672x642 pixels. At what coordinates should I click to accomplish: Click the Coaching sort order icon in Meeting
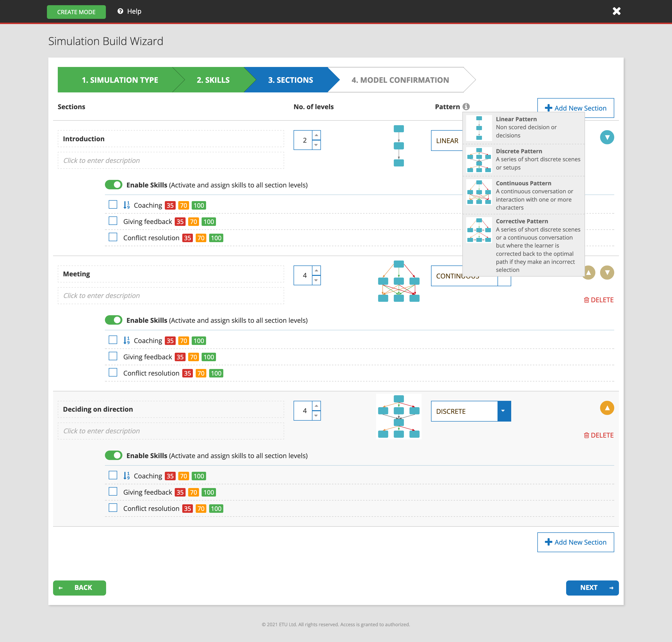point(126,340)
